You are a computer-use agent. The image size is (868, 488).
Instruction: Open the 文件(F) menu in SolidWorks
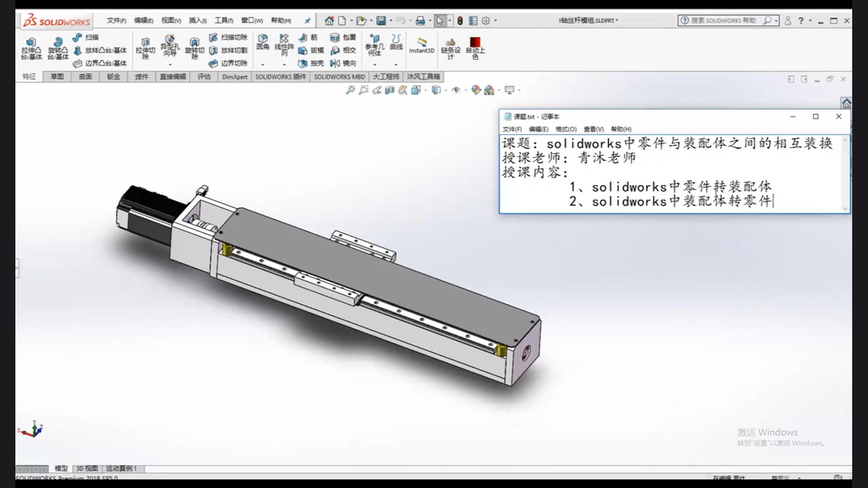pyautogui.click(x=117, y=21)
